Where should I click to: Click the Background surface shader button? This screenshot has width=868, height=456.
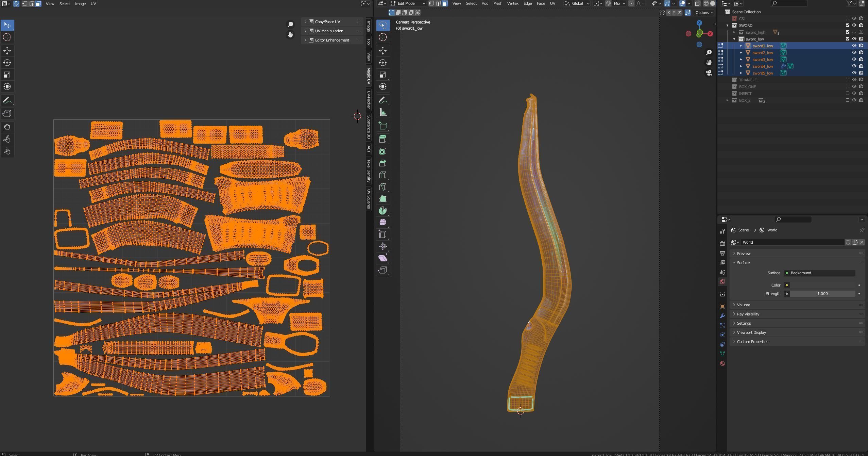click(x=819, y=273)
